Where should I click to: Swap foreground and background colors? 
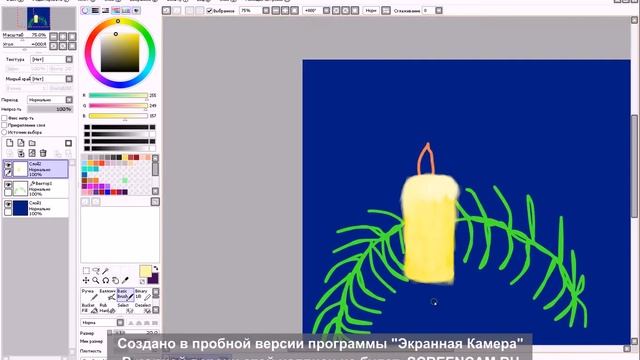pos(156,268)
